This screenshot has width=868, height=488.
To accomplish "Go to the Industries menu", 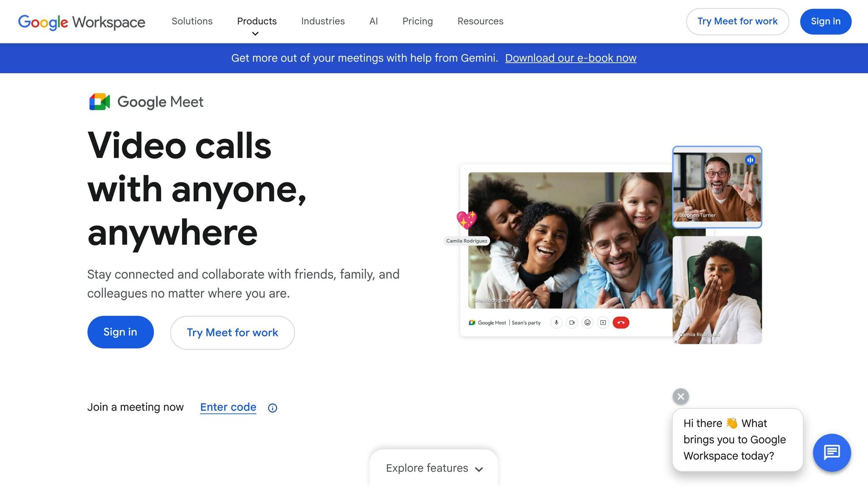I will (x=323, y=21).
